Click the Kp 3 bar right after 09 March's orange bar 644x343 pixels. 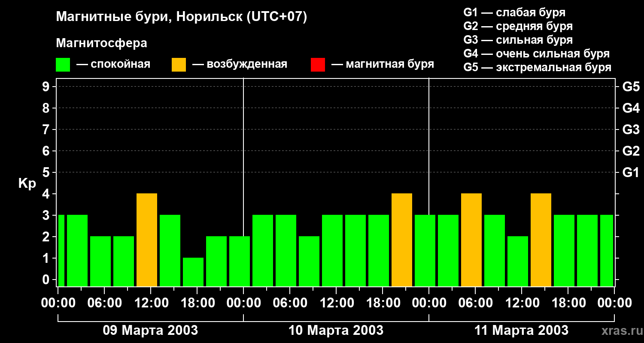click(x=170, y=251)
